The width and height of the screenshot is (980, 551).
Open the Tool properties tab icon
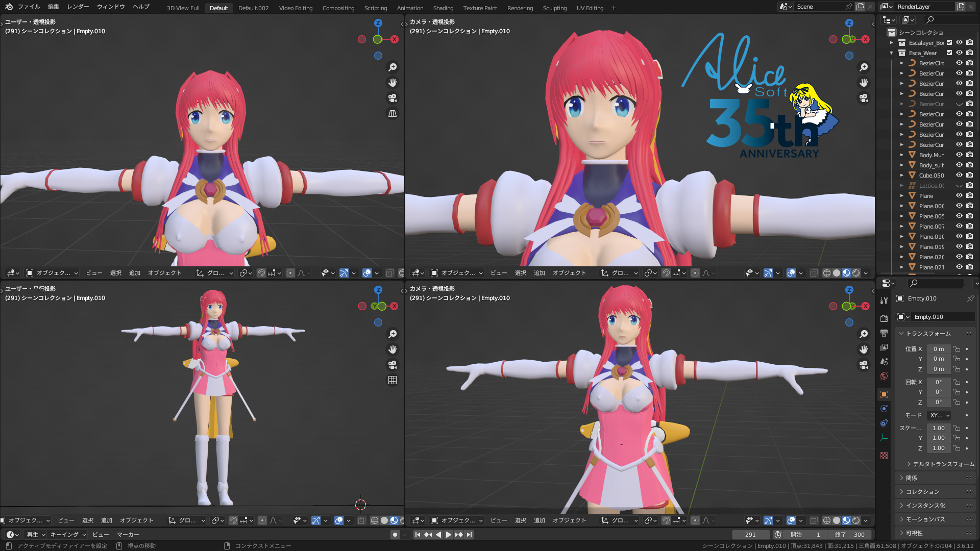point(884,300)
